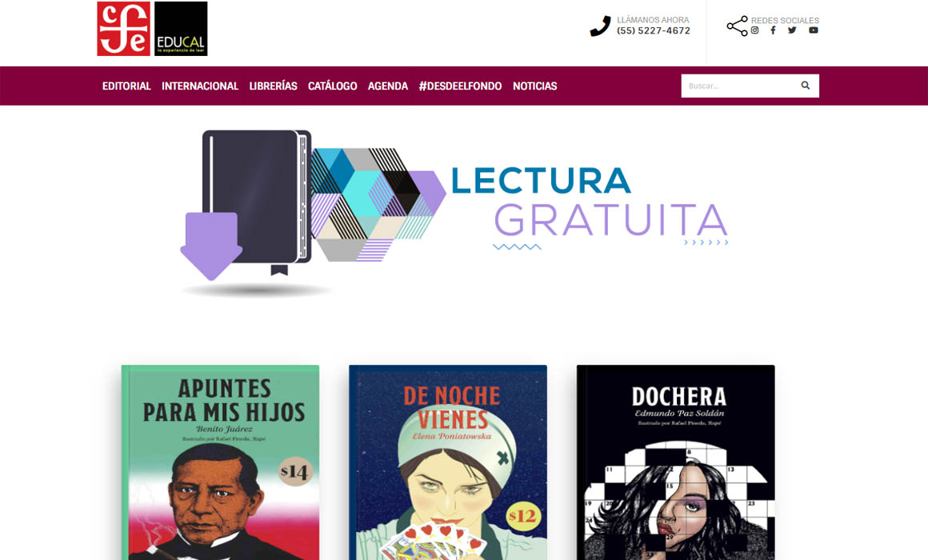Click inside the Buscar search field
The height and width of the screenshot is (560, 928).
click(x=738, y=86)
